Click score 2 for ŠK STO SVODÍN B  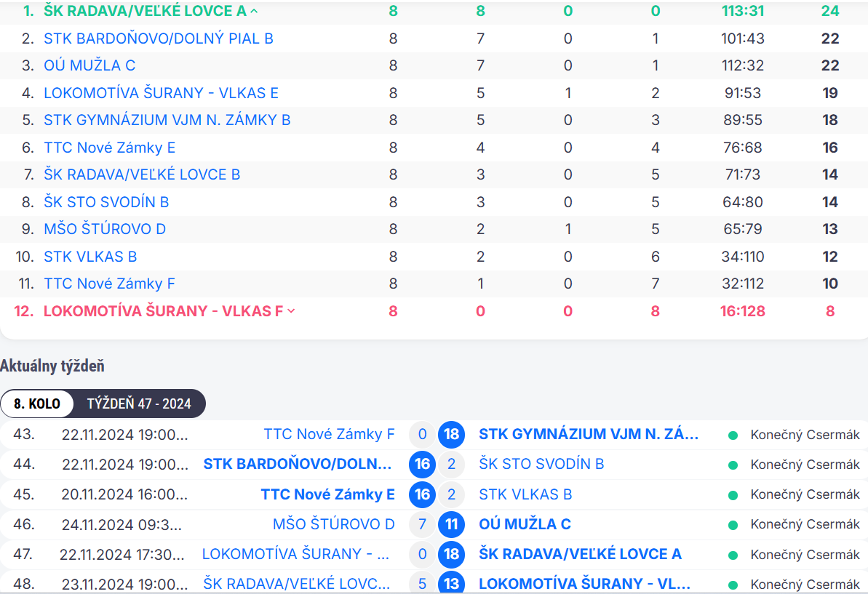pos(451,464)
